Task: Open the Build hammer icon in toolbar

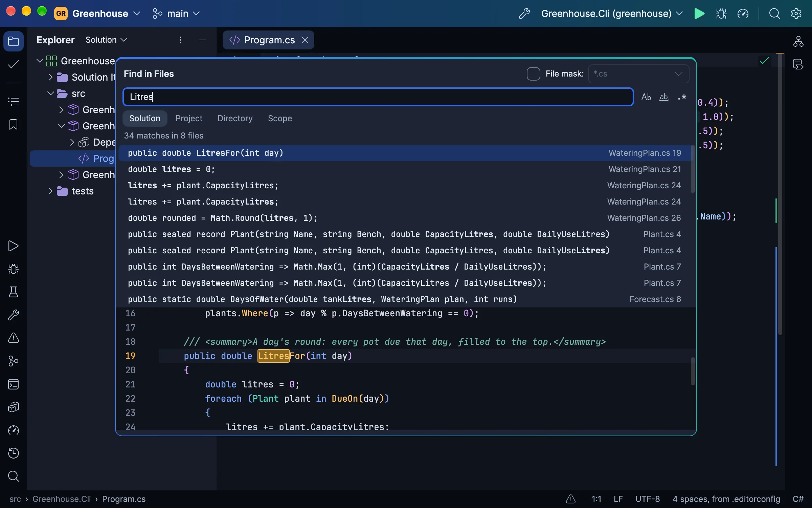Action: click(524, 14)
